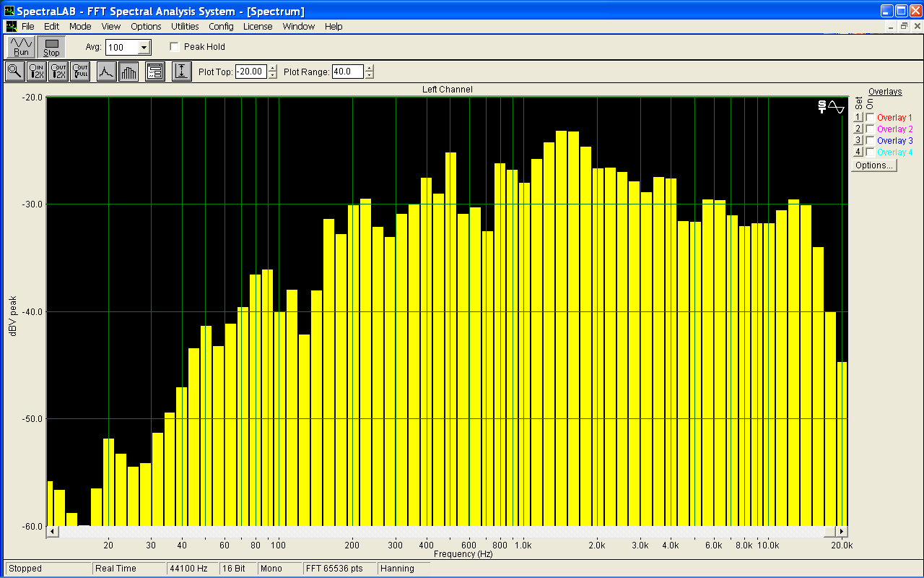
Task: Click the Stop analyzer button
Action: [x=51, y=47]
